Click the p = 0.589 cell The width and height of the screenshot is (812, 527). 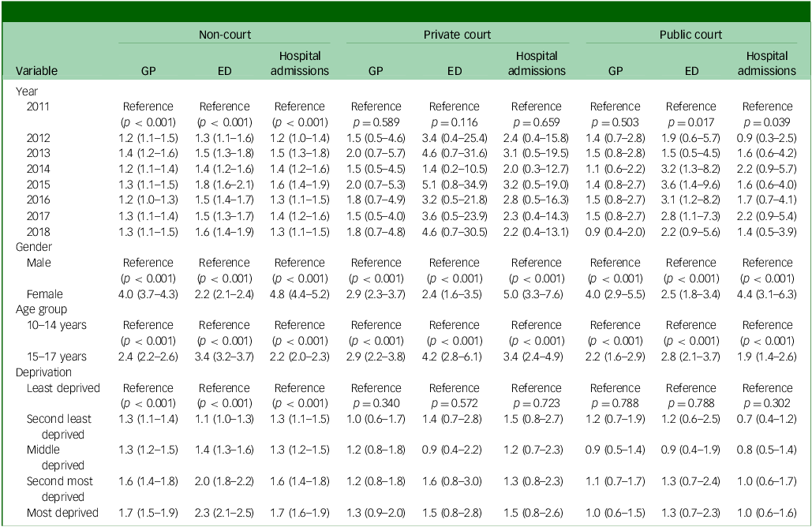[x=376, y=121]
